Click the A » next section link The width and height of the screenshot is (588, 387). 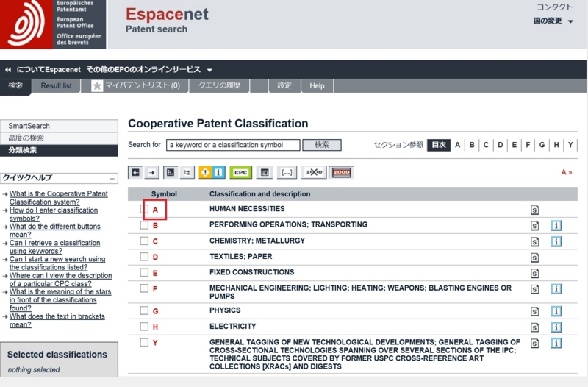coord(566,172)
